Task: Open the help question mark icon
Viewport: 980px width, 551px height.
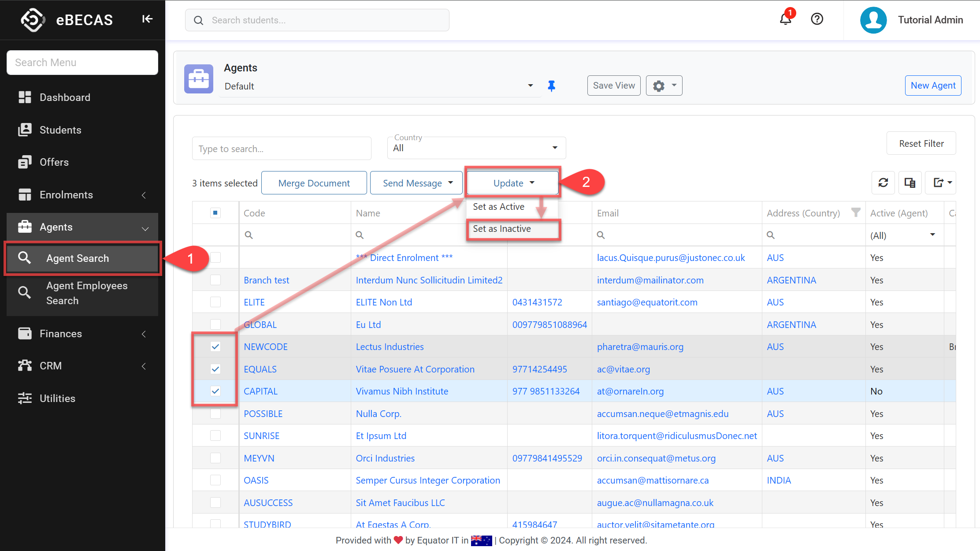Action: point(817,19)
